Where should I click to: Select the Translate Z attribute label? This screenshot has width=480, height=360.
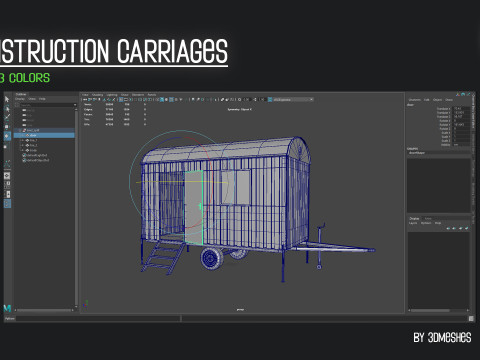tap(443, 117)
